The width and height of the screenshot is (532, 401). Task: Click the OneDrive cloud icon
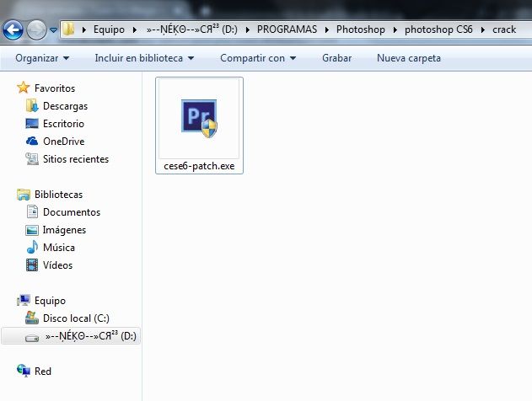click(32, 141)
